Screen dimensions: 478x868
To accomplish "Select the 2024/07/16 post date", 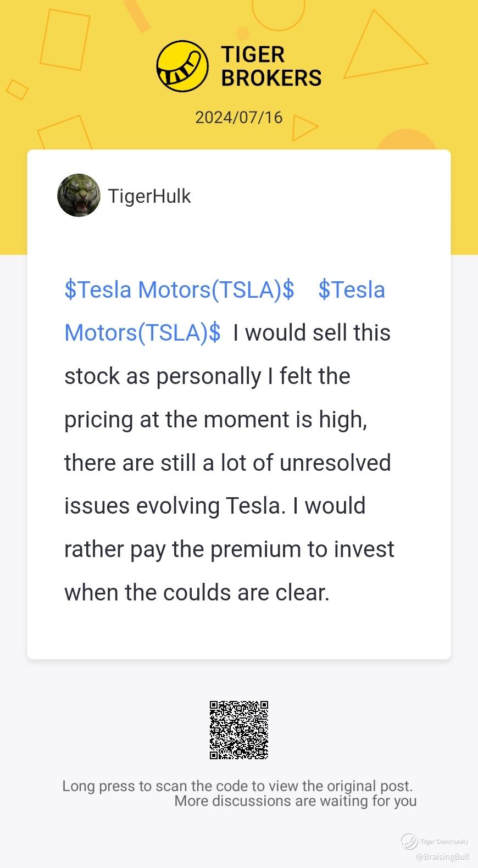I will (x=239, y=117).
